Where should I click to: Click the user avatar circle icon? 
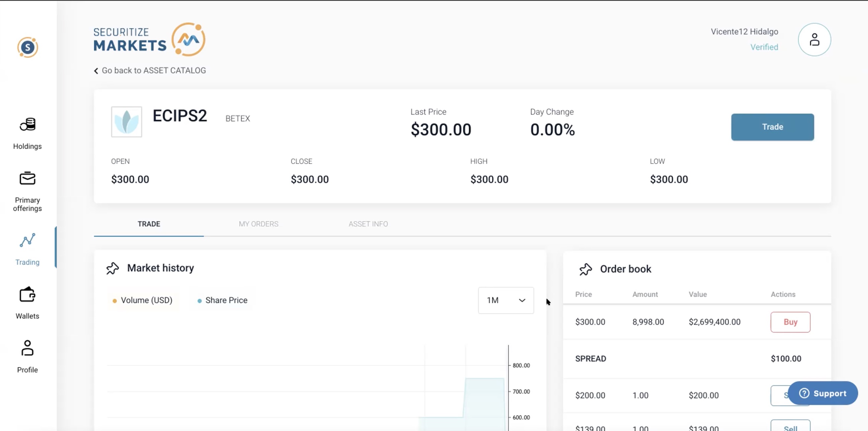tap(814, 40)
